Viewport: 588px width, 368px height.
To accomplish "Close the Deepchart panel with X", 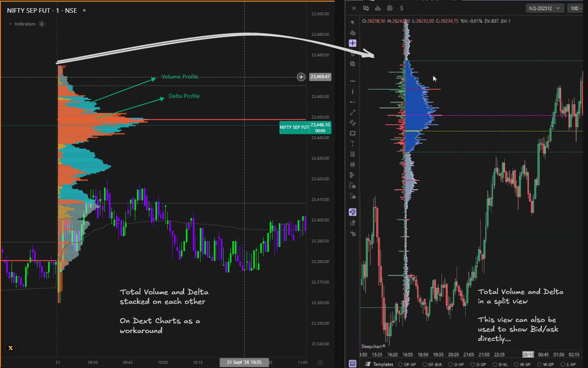I will [354, 8].
